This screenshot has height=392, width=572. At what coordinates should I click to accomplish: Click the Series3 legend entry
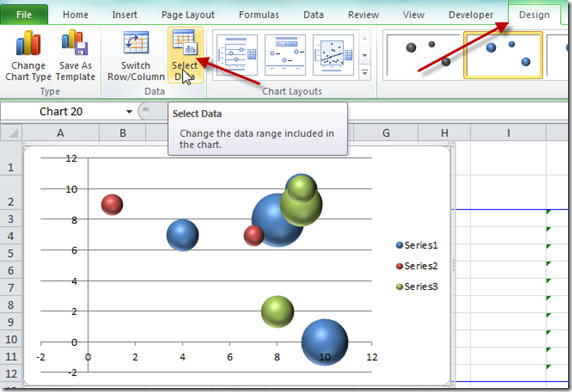[417, 287]
